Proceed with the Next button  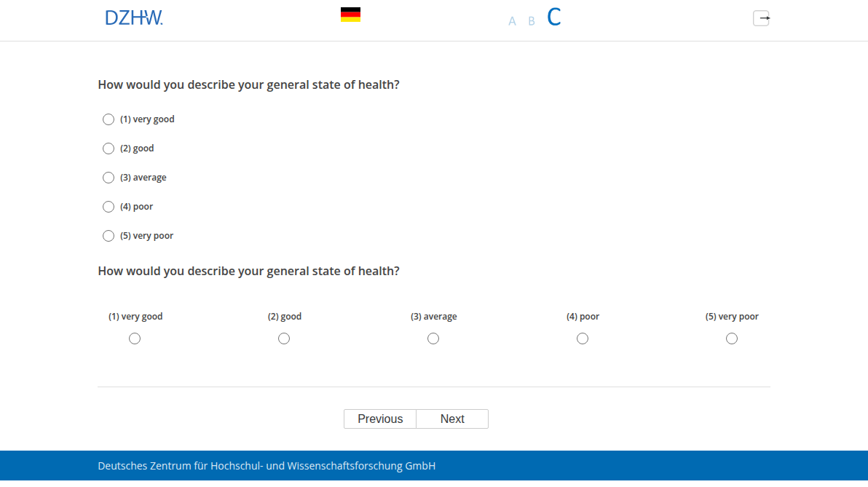pyautogui.click(x=452, y=419)
